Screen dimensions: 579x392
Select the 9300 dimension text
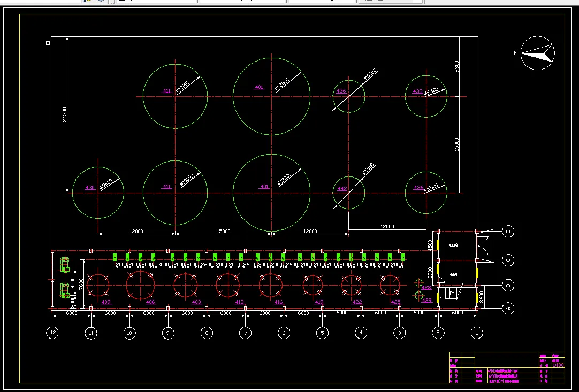[457, 66]
